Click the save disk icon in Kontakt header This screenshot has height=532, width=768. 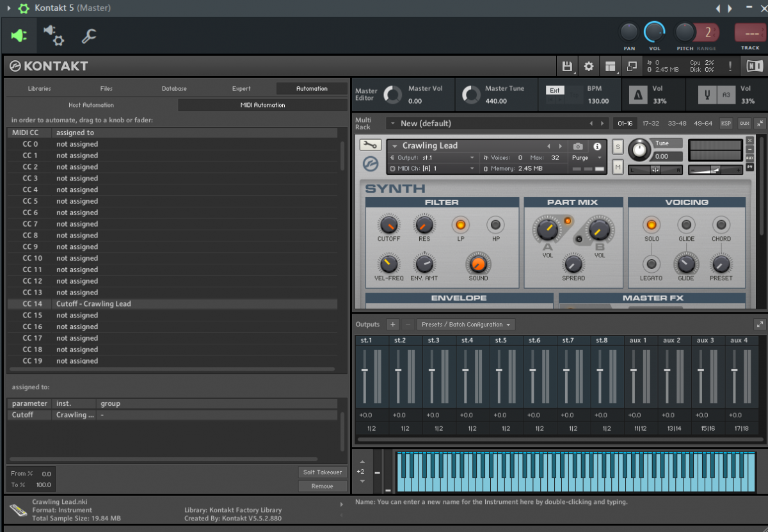click(x=567, y=66)
